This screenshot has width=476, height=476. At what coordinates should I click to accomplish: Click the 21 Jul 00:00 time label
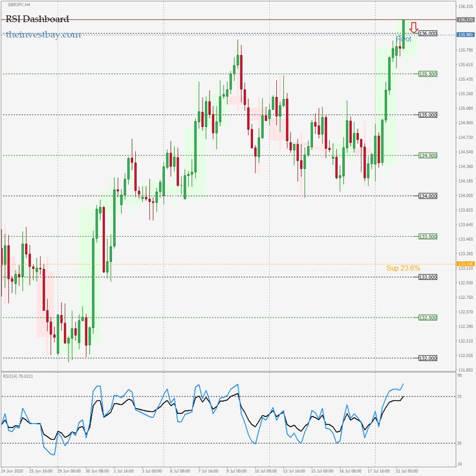[407, 471]
